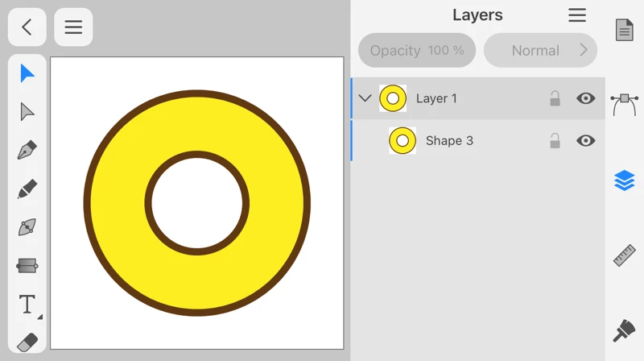Lock the Shape 3 layer
644x361 pixels.
[x=555, y=140]
